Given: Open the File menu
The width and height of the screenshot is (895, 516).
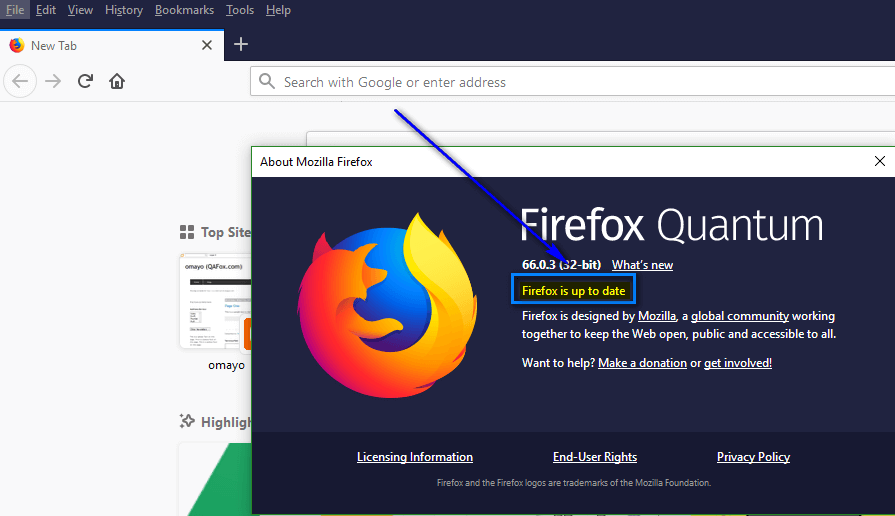Looking at the screenshot, I should (15, 10).
